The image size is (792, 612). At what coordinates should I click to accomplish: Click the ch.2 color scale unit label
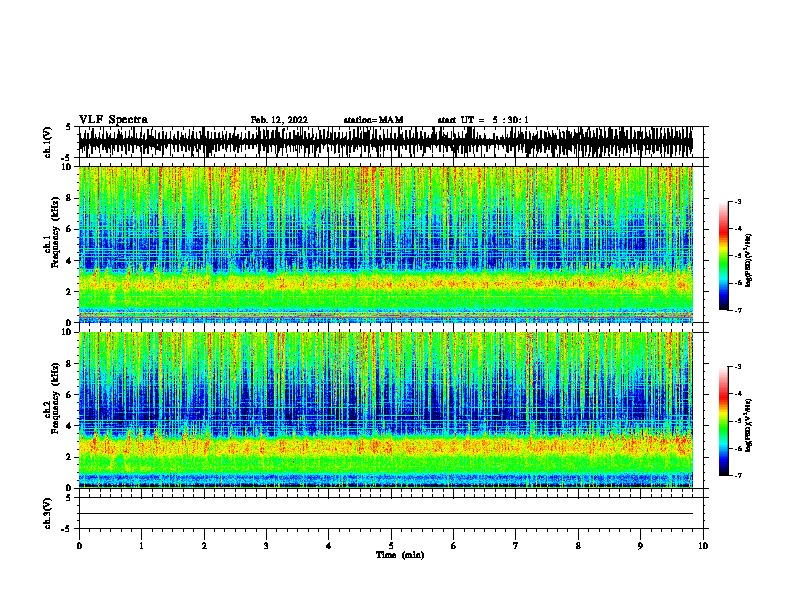tap(749, 425)
